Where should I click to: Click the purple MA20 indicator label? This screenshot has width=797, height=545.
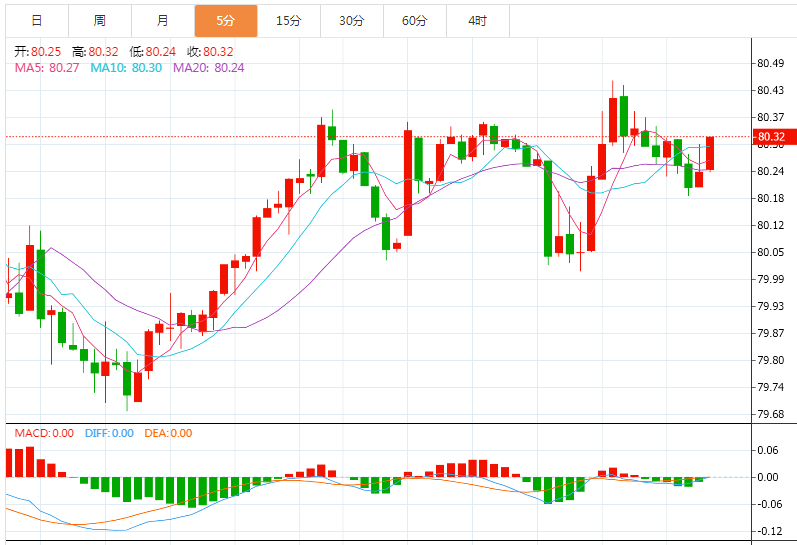point(208,67)
